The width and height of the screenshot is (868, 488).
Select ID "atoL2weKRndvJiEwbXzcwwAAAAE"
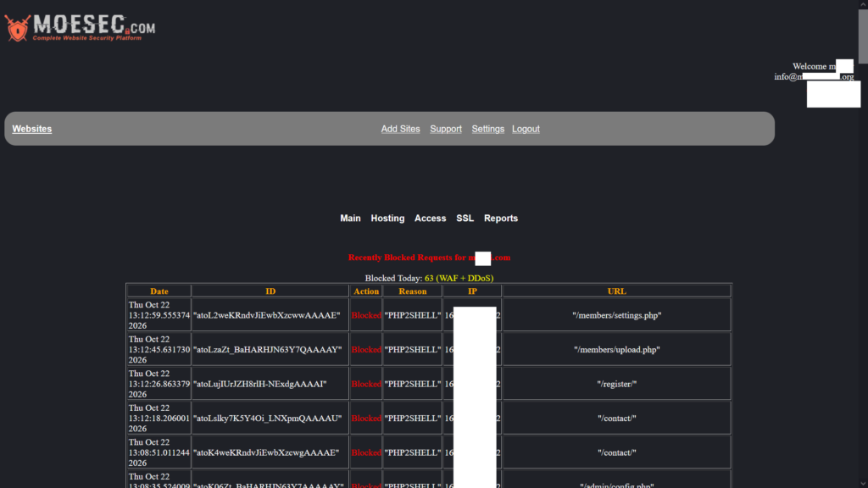[x=267, y=315]
